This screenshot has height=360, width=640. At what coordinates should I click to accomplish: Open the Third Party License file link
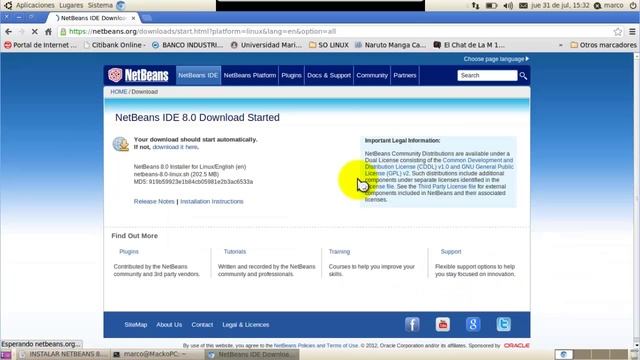click(x=447, y=187)
